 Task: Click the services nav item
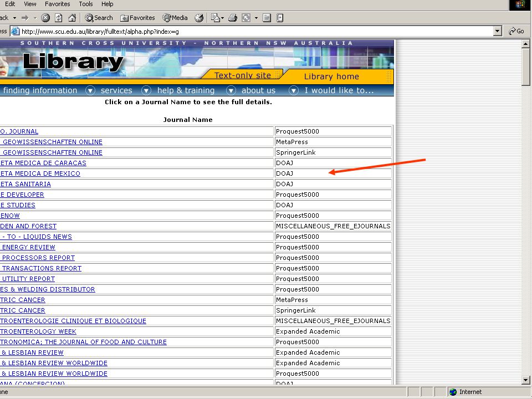(x=116, y=90)
